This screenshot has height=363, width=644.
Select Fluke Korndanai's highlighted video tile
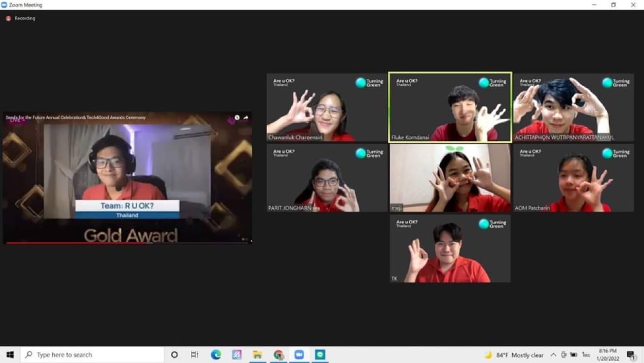(x=450, y=107)
